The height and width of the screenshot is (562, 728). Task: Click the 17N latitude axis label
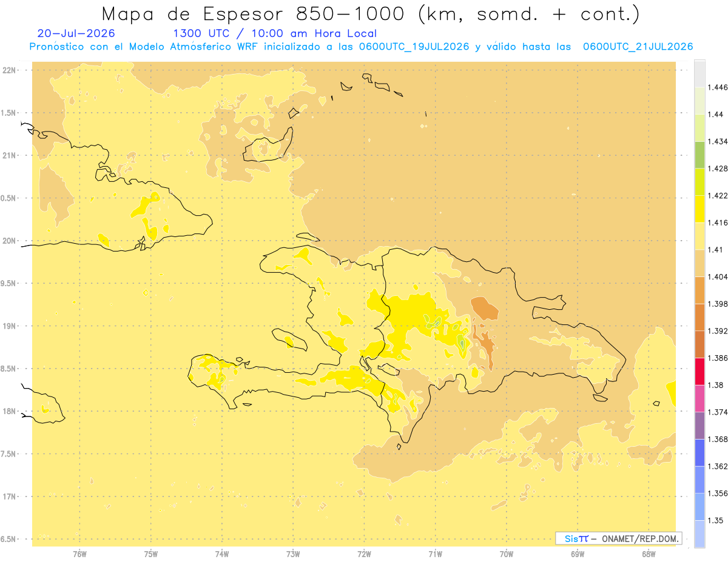[x=8, y=497]
